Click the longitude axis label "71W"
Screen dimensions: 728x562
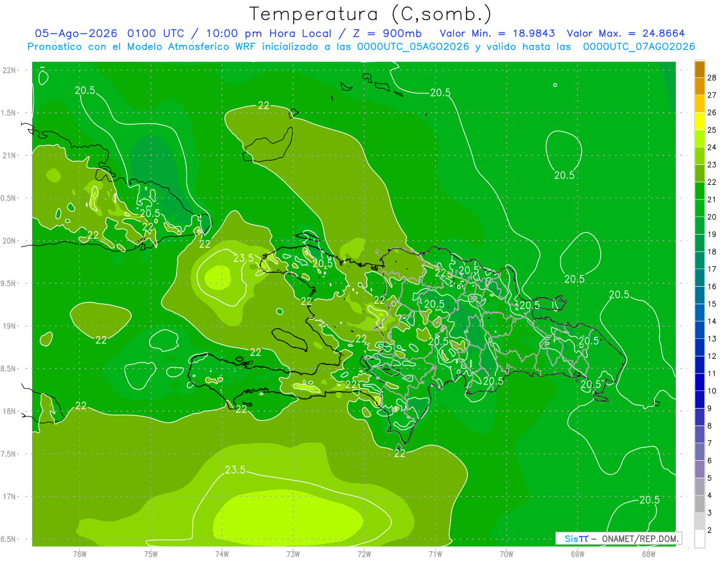pyautogui.click(x=435, y=554)
